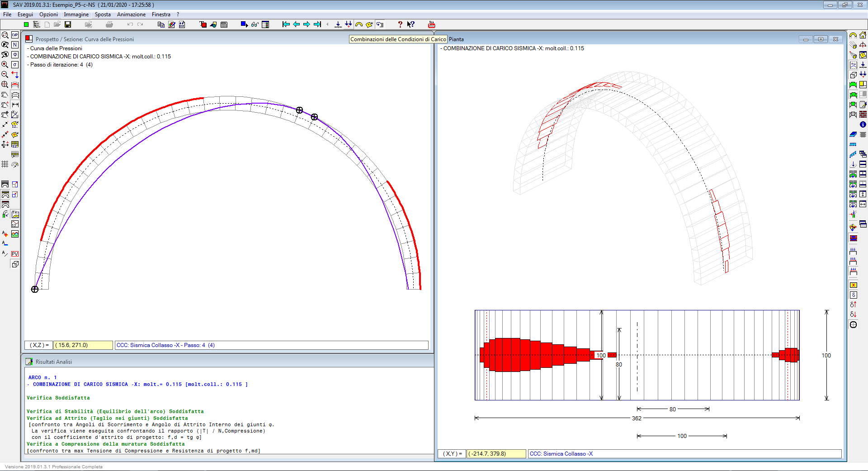Click the Save floppy disk icon
868x471 pixels.
pyautogui.click(x=68, y=24)
